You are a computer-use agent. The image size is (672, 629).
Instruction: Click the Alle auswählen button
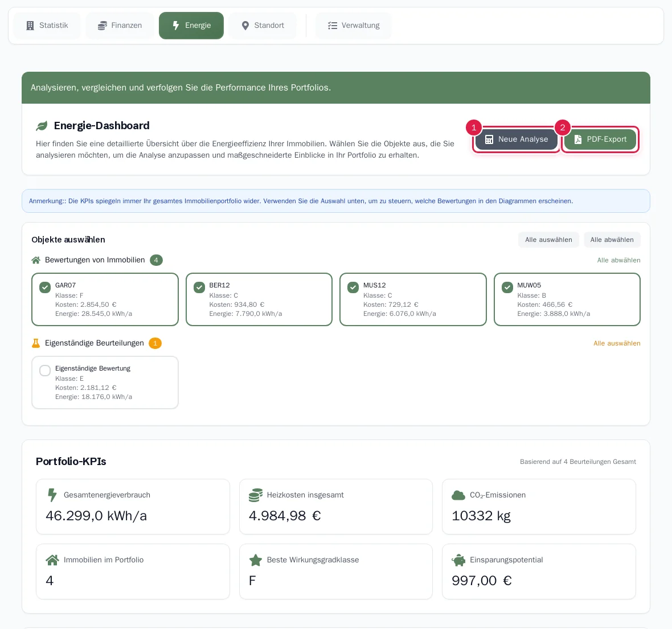point(548,240)
